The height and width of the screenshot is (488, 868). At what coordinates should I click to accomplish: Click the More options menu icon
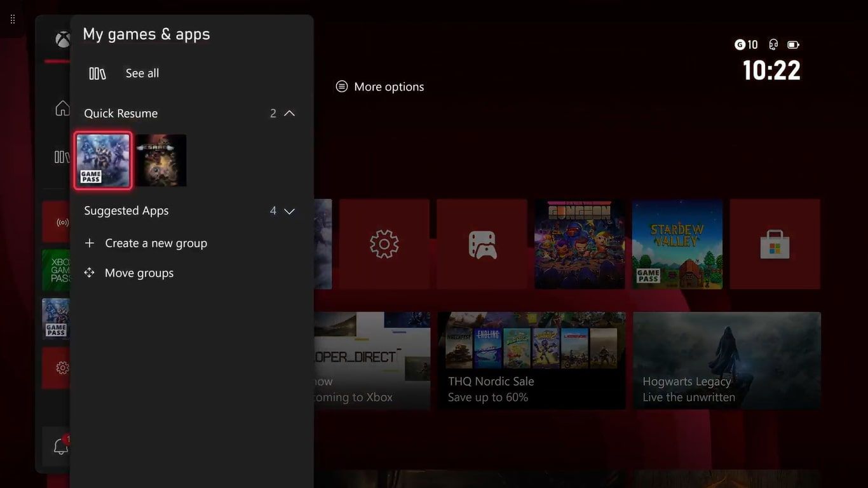(342, 86)
